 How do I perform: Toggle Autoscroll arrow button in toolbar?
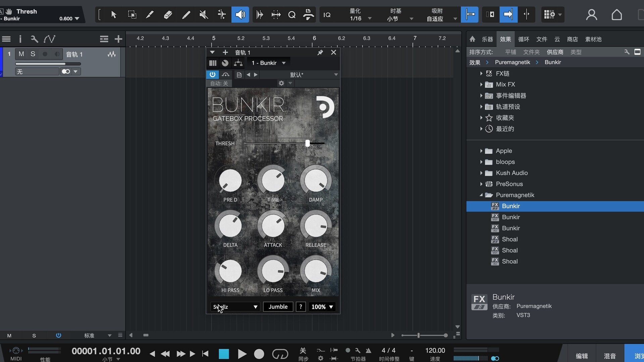pyautogui.click(x=508, y=14)
